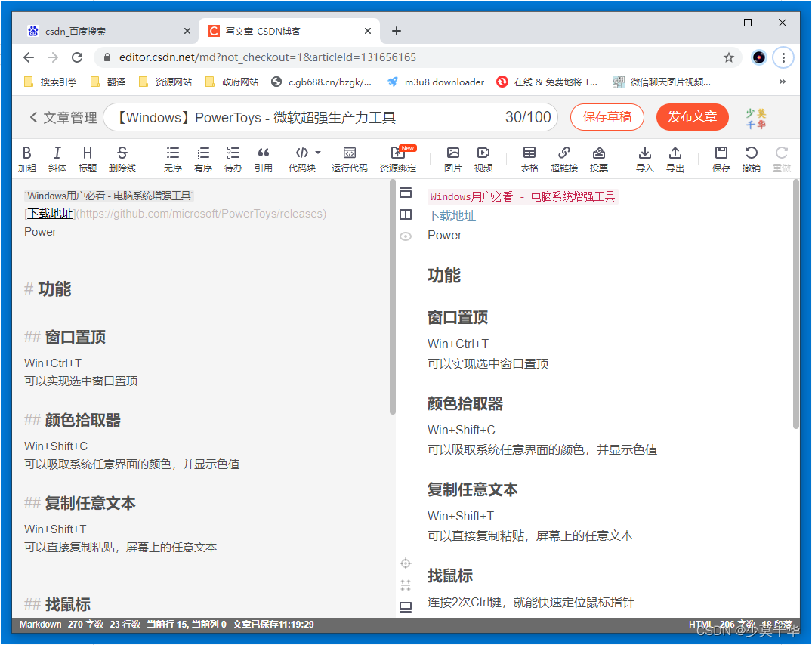This screenshot has height=645, width=812.
Task: Insert hyperlink with 超链接 icon
Action: point(564,159)
